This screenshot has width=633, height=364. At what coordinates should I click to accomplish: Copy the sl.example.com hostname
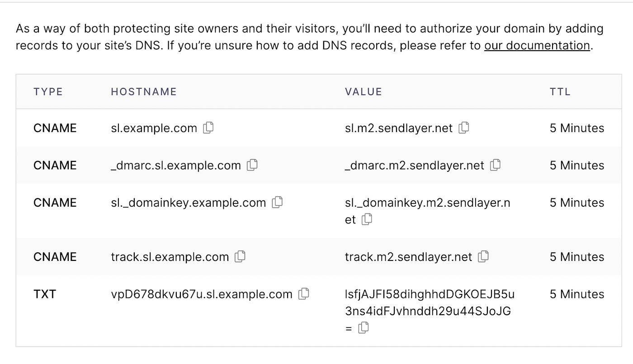[208, 128]
